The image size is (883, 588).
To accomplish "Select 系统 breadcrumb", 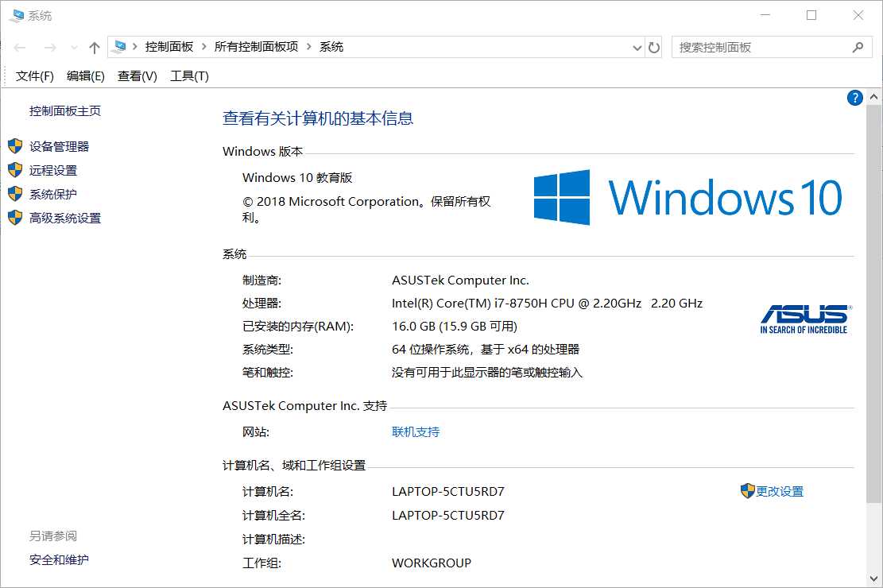I will click(x=331, y=47).
